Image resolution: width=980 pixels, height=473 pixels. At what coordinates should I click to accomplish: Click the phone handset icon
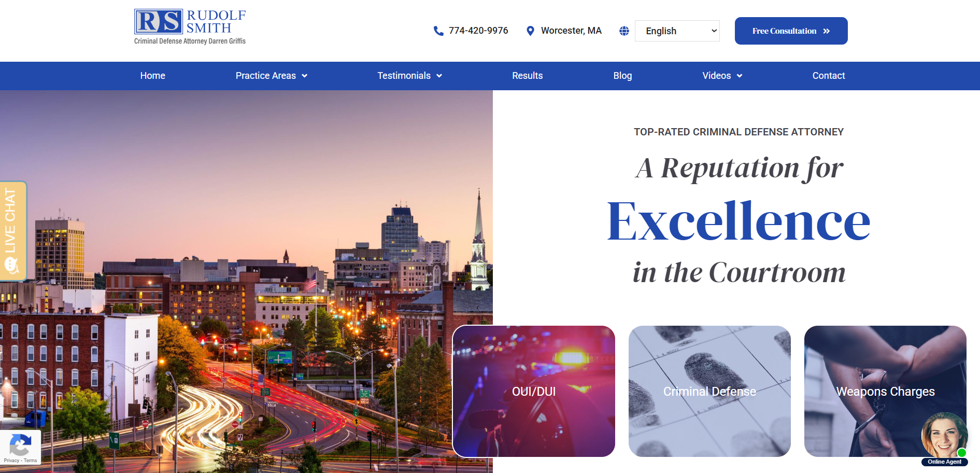[x=438, y=31]
